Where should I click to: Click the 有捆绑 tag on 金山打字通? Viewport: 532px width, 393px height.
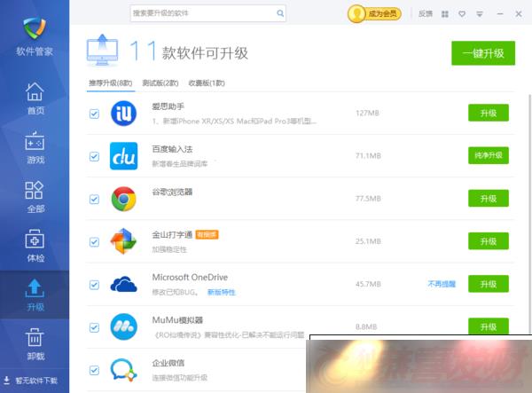[207, 234]
